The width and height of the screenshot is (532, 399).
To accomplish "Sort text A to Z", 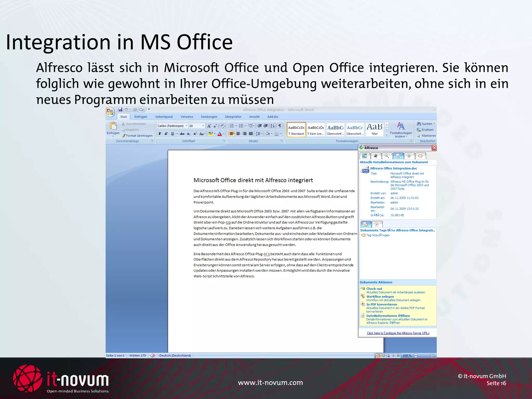I will [272, 126].
